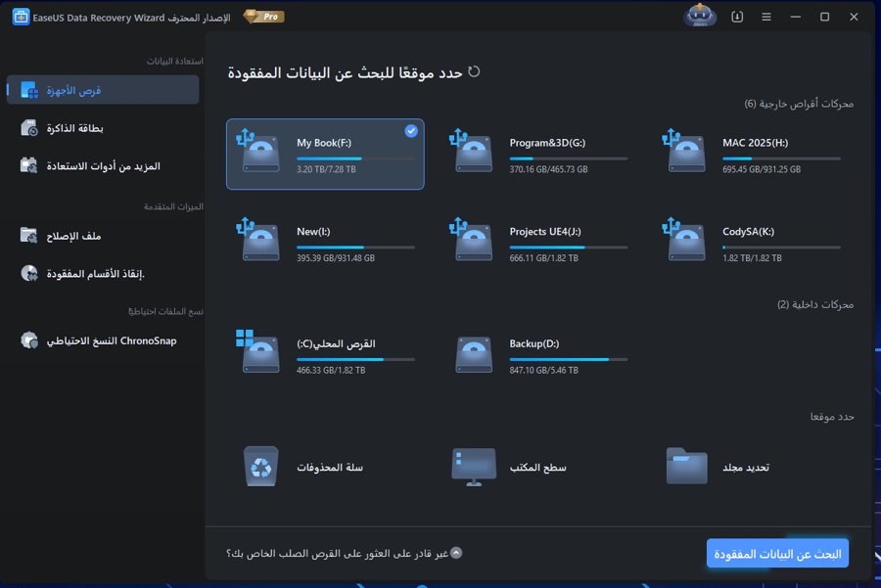Viewport: 881px width, 588px height.
Task: Click the 847.10 GB/5.46 TB size text
Action: point(543,370)
